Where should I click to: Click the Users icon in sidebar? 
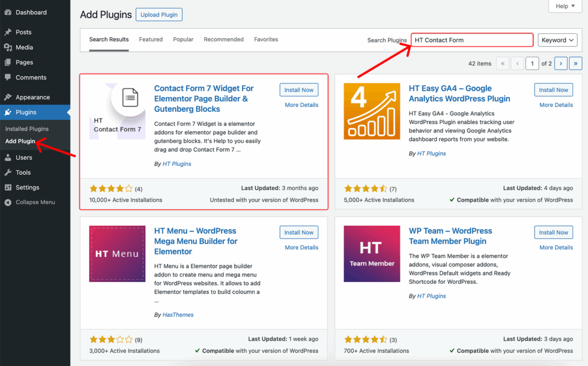(7, 157)
